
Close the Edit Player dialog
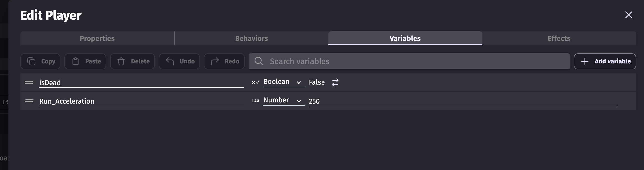point(628,15)
